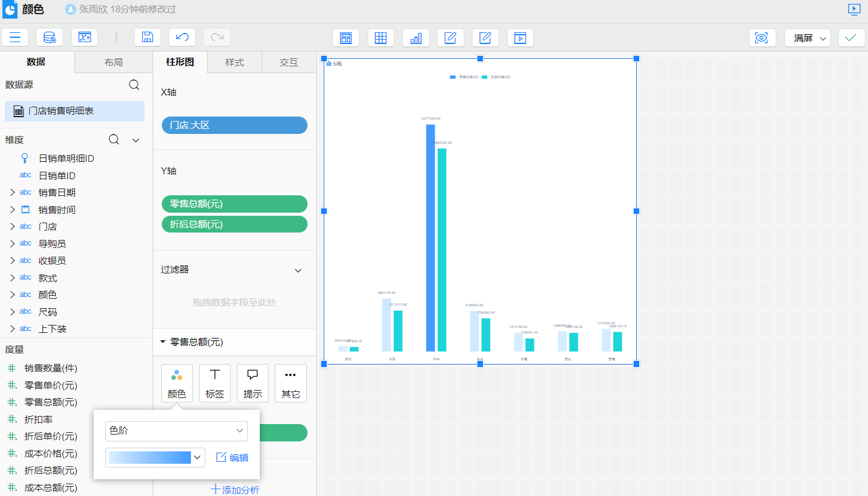Image resolution: width=868 pixels, height=496 pixels.
Task: Insert a filter layout component icon
Action: 346,38
